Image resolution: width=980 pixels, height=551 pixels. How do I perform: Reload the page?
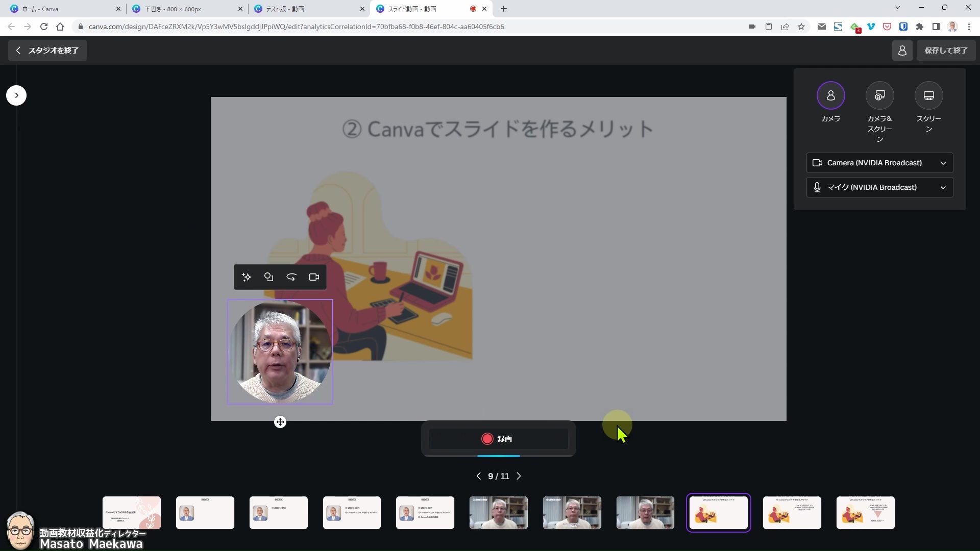[x=44, y=27]
